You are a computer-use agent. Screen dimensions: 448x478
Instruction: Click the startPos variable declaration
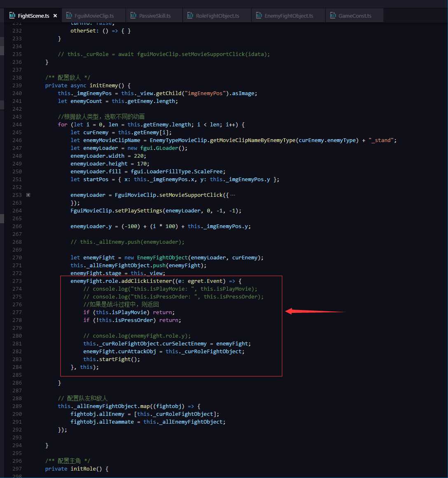(96, 179)
